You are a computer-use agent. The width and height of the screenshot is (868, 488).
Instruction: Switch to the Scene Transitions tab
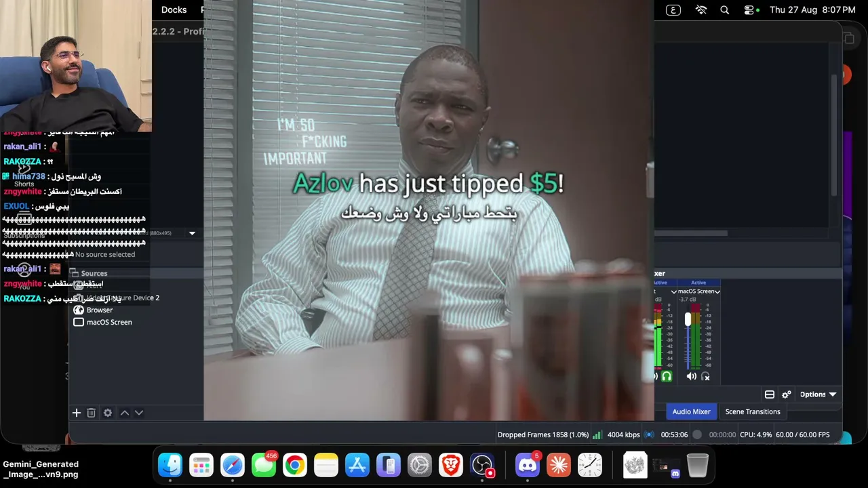pos(753,411)
